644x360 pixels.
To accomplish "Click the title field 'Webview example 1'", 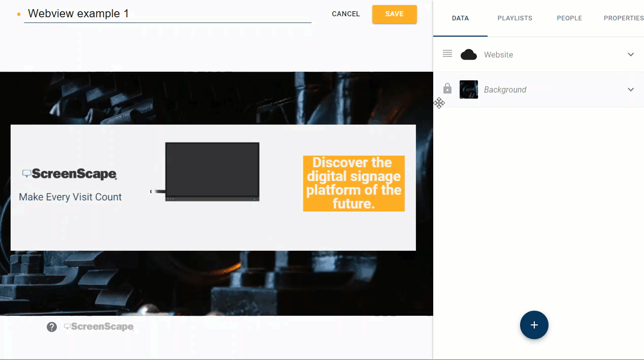I will point(168,14).
